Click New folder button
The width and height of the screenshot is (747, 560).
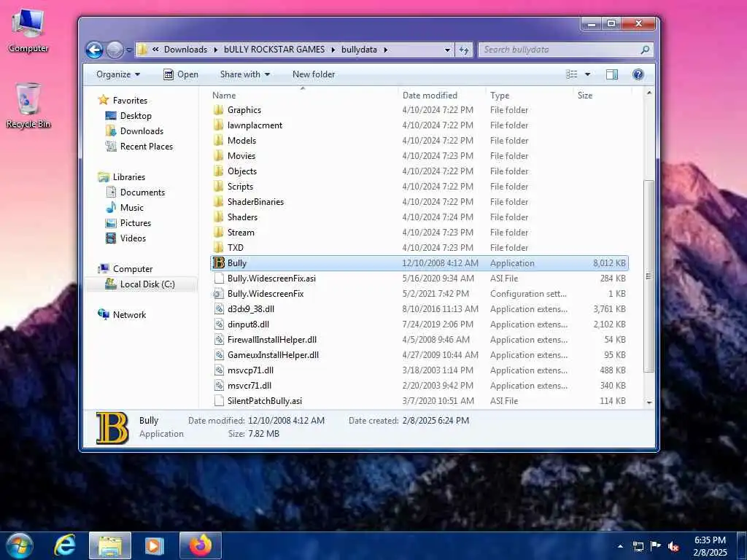coord(314,74)
